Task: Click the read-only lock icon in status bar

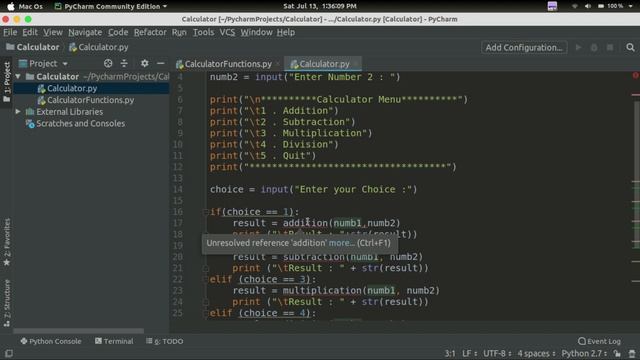Action: 617,353
